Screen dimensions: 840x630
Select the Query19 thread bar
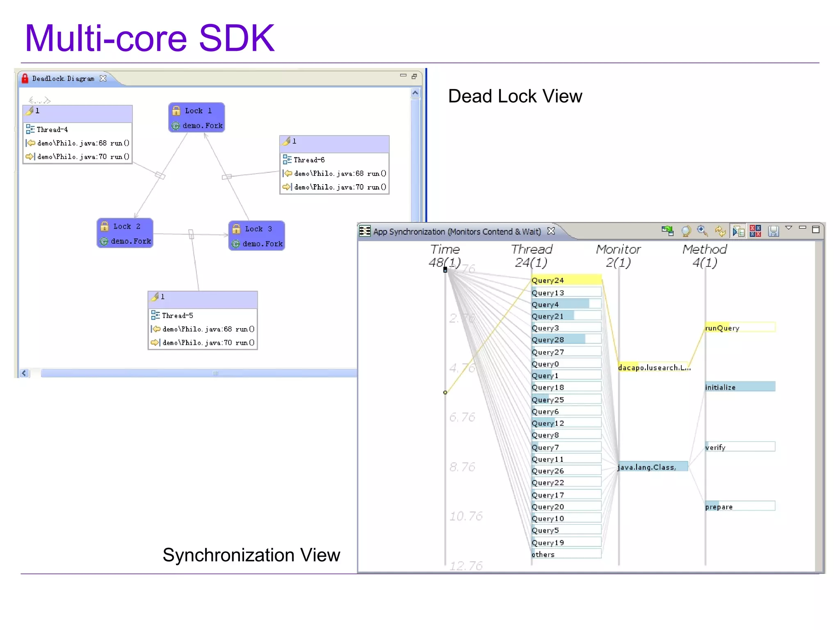(566, 542)
